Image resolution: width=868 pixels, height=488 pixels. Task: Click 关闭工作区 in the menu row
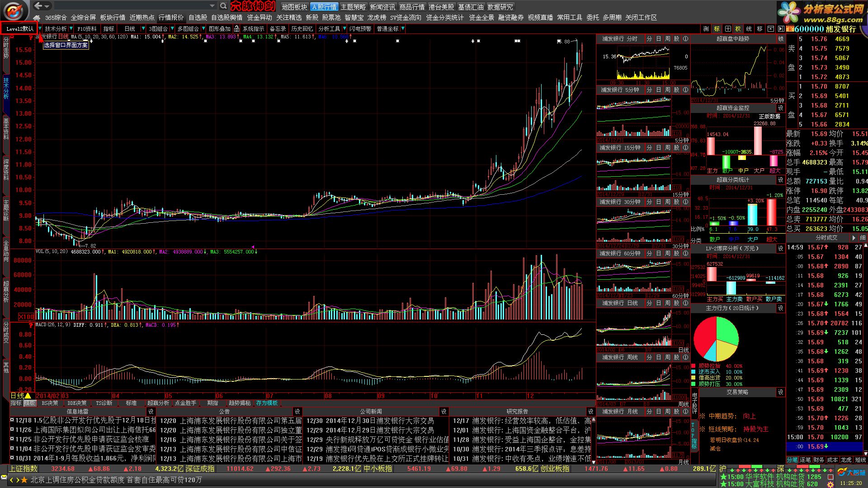[x=641, y=18]
